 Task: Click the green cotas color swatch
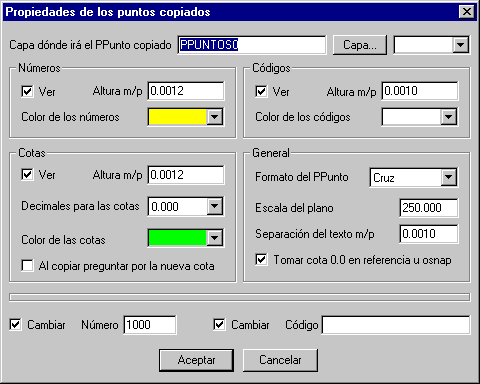tap(177, 238)
